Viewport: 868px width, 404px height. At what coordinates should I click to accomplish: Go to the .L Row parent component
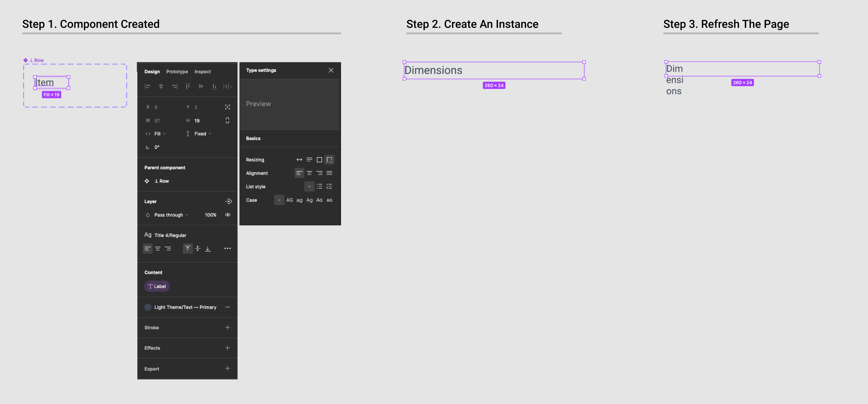pos(161,181)
